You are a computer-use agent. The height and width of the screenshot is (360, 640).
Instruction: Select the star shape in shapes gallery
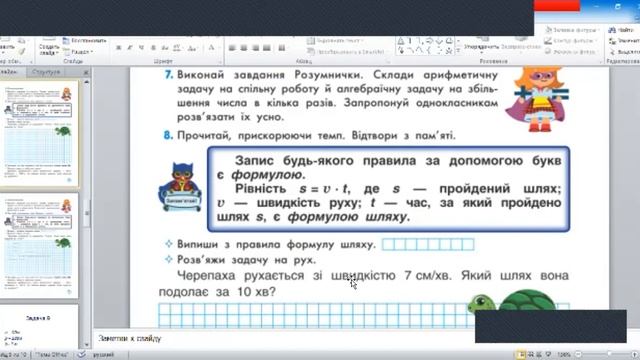coord(449,51)
